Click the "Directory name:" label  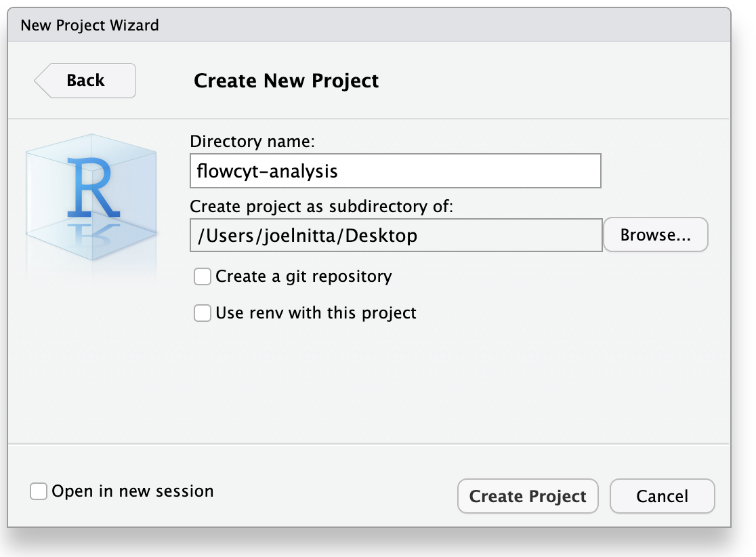pos(253,142)
